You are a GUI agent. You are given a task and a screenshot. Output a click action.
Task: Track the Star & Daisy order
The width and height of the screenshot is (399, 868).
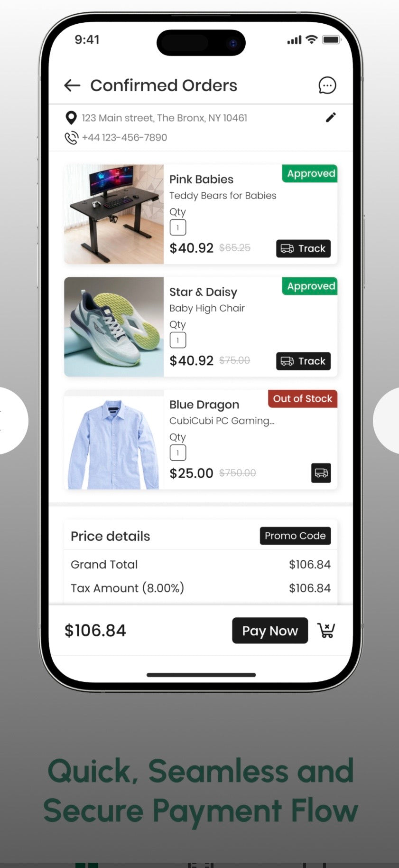click(304, 361)
